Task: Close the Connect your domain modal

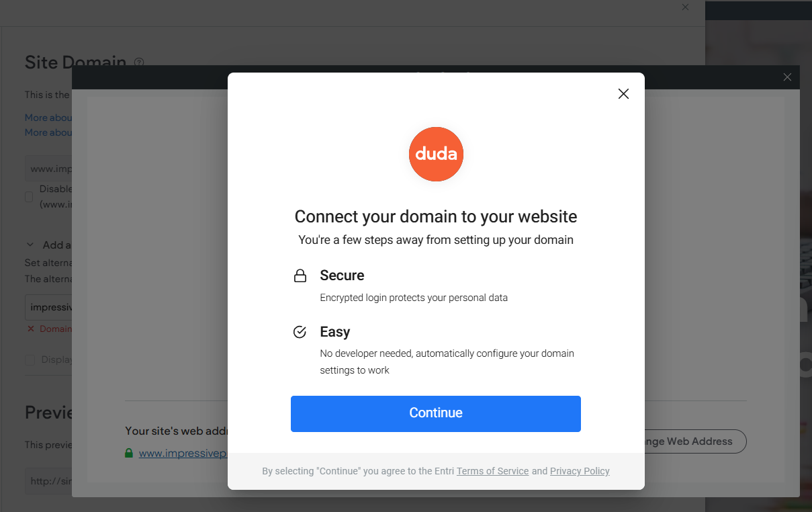Action: pyautogui.click(x=623, y=94)
